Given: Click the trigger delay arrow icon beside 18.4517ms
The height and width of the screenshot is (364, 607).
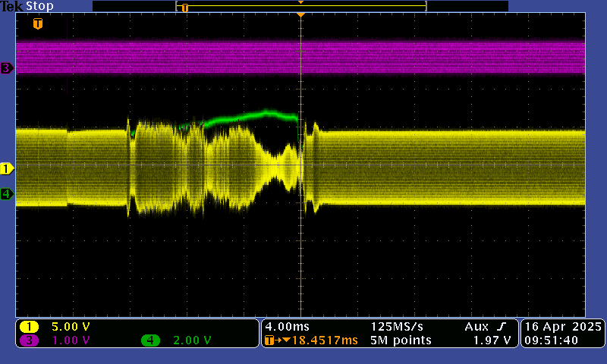Looking at the screenshot, I should tap(275, 340).
